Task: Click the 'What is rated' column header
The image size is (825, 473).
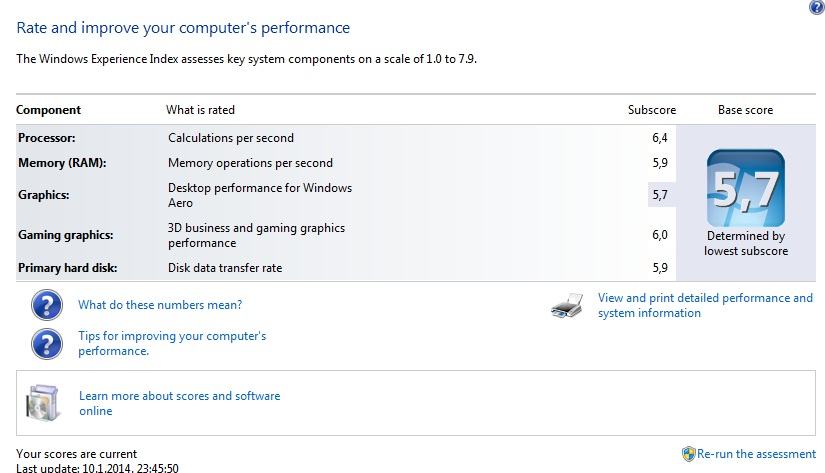Action: point(200,110)
